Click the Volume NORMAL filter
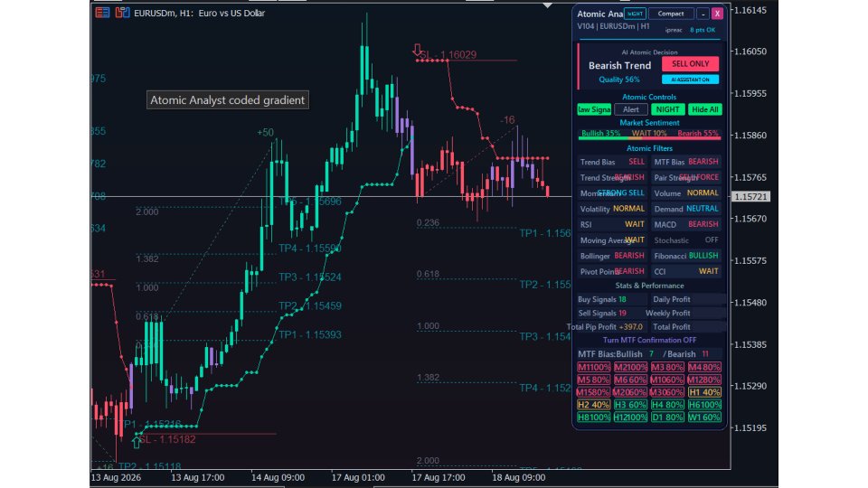The image size is (868, 488). [686, 193]
